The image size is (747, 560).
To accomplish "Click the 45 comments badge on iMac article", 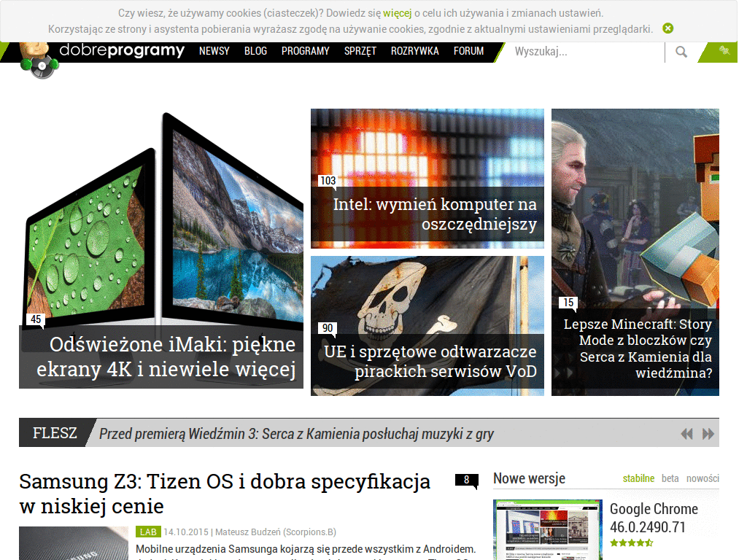I will [36, 319].
